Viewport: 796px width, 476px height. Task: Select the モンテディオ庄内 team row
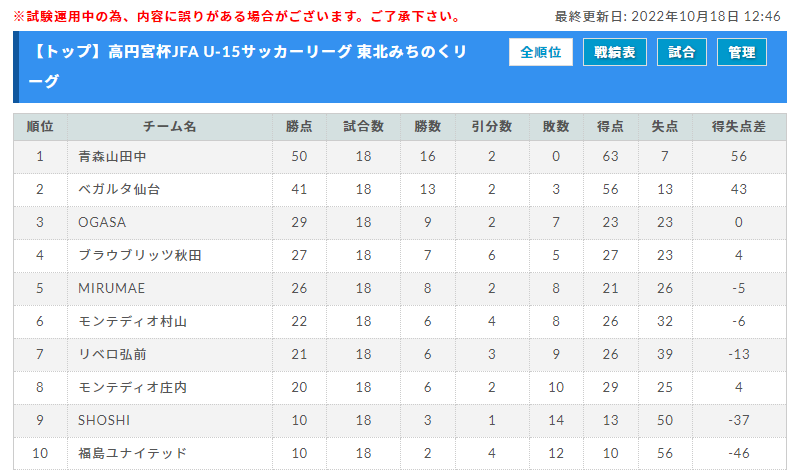pyautogui.click(x=400, y=388)
